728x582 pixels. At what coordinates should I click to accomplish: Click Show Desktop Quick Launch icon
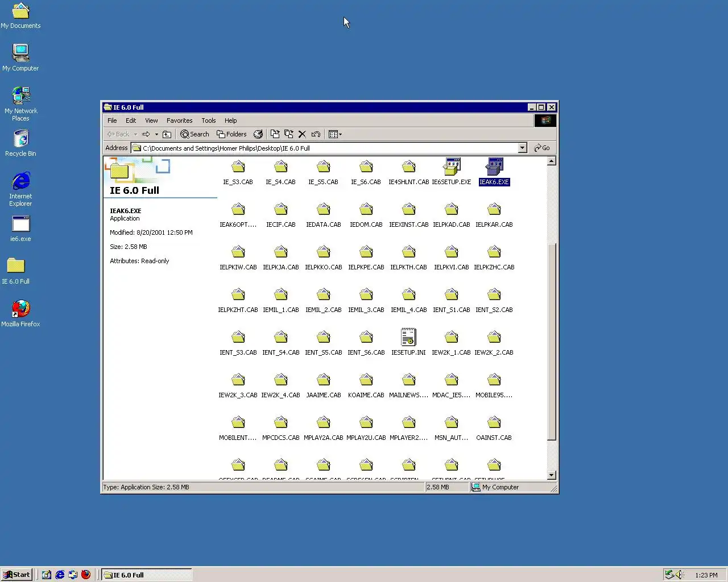(47, 575)
